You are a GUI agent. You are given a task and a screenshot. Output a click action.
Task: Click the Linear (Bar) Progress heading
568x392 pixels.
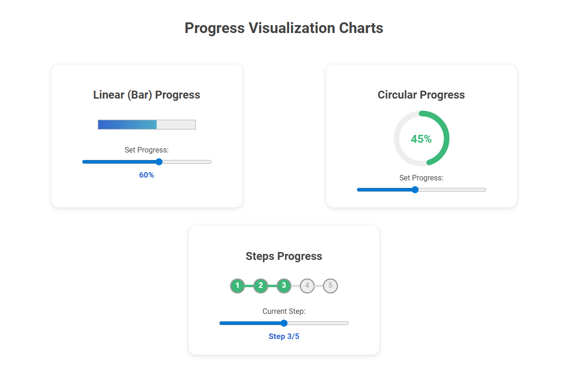[146, 94]
